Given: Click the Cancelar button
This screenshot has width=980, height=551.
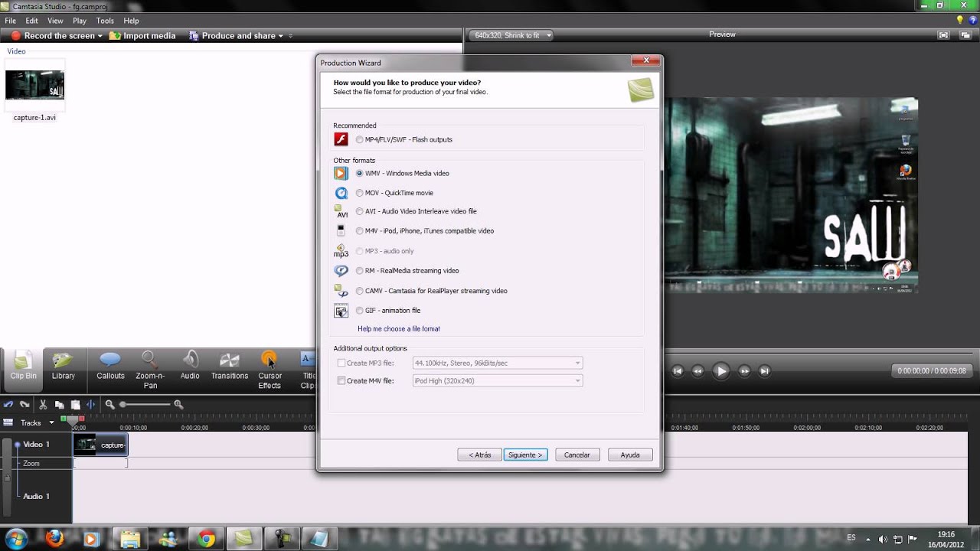Looking at the screenshot, I should click(x=577, y=455).
